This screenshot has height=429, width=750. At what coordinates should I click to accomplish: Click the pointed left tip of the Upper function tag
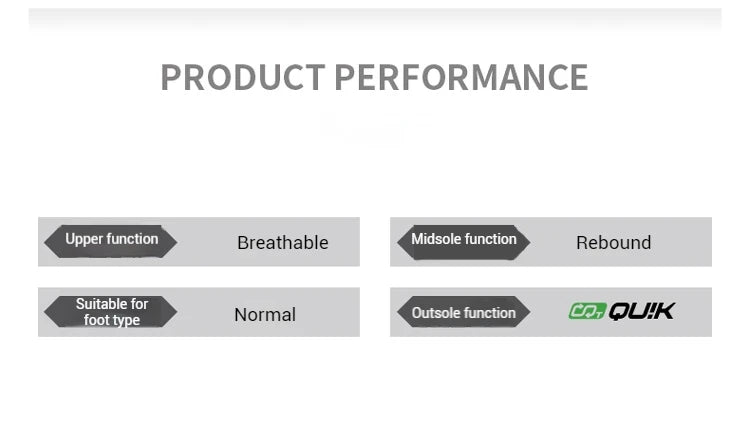coord(47,241)
